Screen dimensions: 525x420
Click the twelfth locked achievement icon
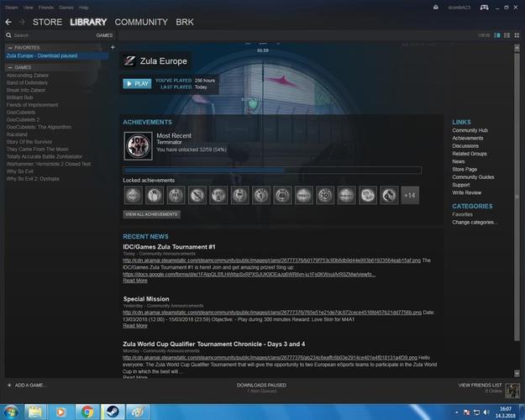pyautogui.click(x=368, y=195)
